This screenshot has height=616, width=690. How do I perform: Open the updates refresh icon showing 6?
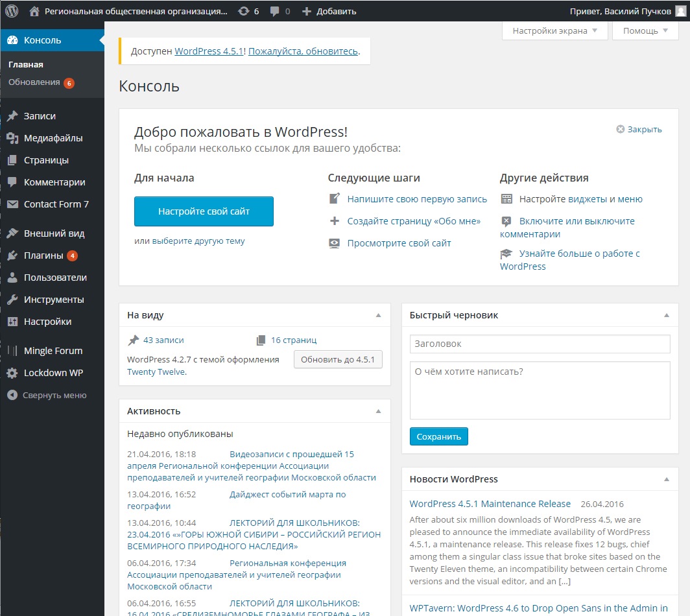click(x=243, y=11)
